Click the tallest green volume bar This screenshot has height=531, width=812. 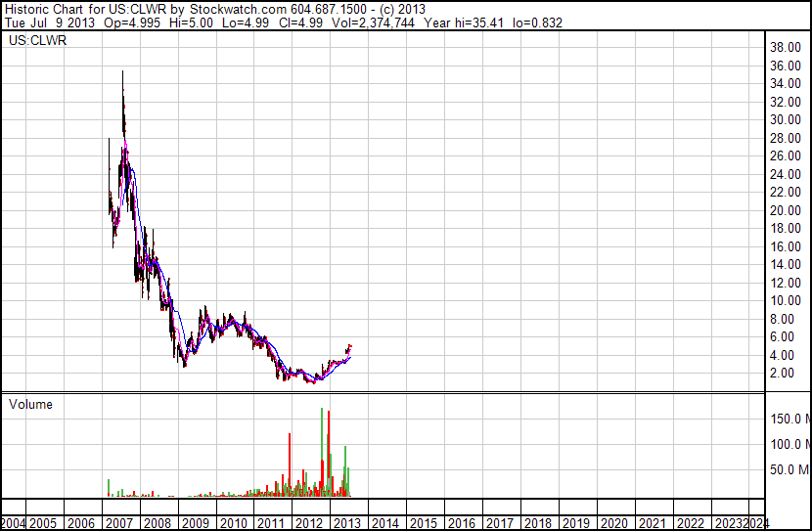click(x=322, y=452)
